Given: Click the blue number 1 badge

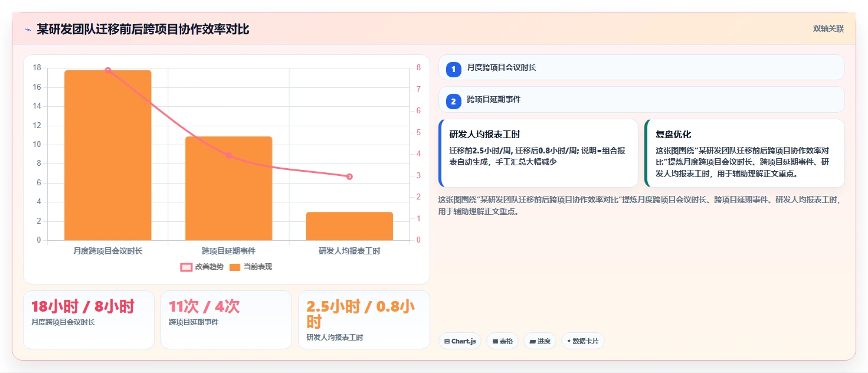Looking at the screenshot, I should point(453,70).
